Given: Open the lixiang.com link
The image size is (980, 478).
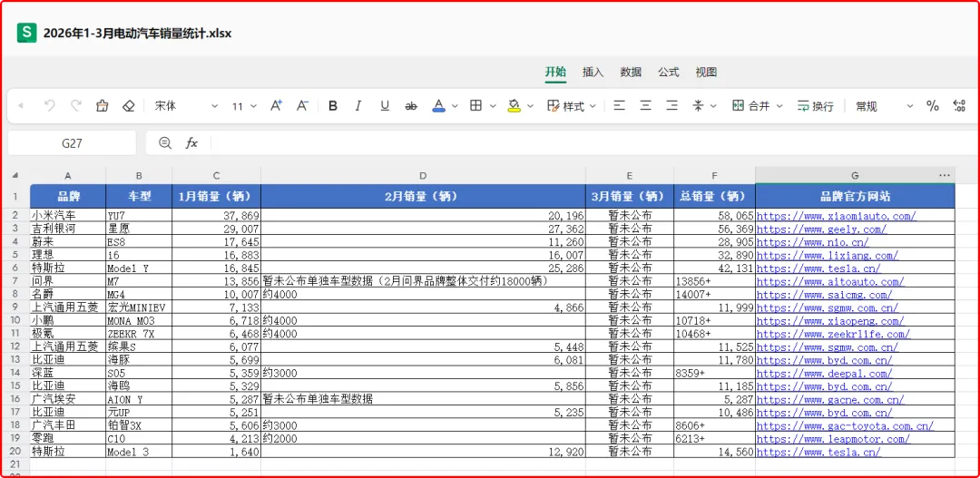Looking at the screenshot, I should (x=828, y=256).
